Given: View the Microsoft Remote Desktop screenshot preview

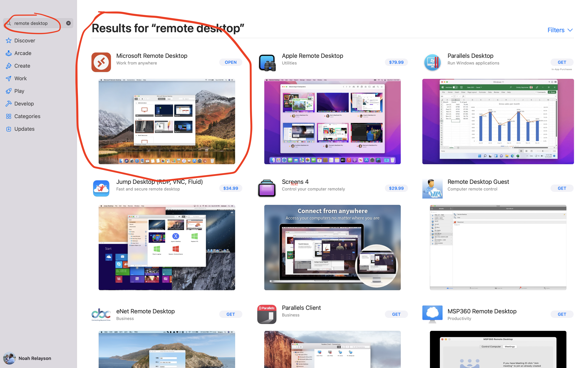Looking at the screenshot, I should point(167,121).
